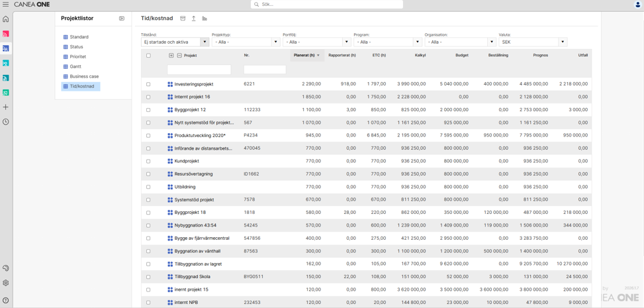
Task: Click the Internt projekt 16 project icon
Action: [x=171, y=97]
